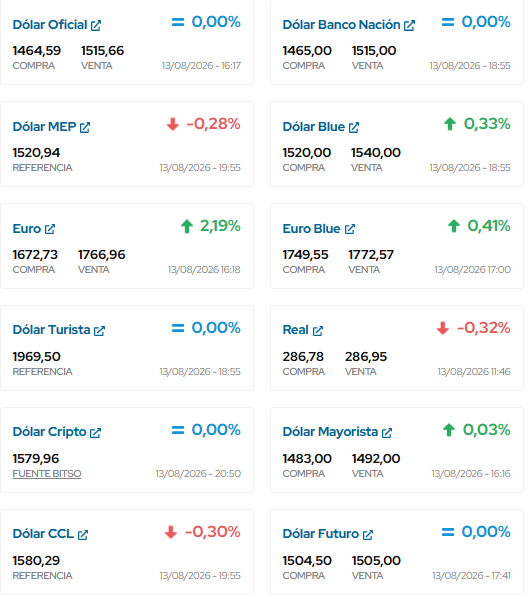This screenshot has width=528, height=595.
Task: Open external link icon for Dólar Turista
Action: (99, 331)
